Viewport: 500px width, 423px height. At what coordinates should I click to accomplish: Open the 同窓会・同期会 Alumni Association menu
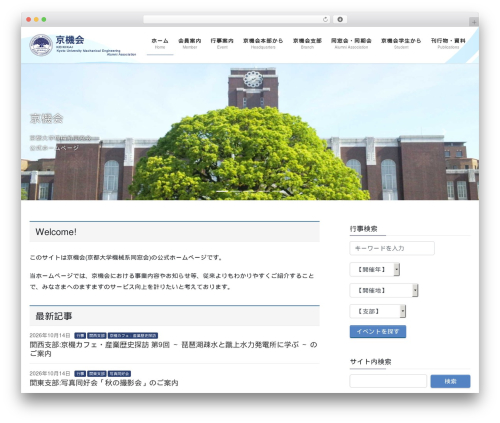point(351,43)
